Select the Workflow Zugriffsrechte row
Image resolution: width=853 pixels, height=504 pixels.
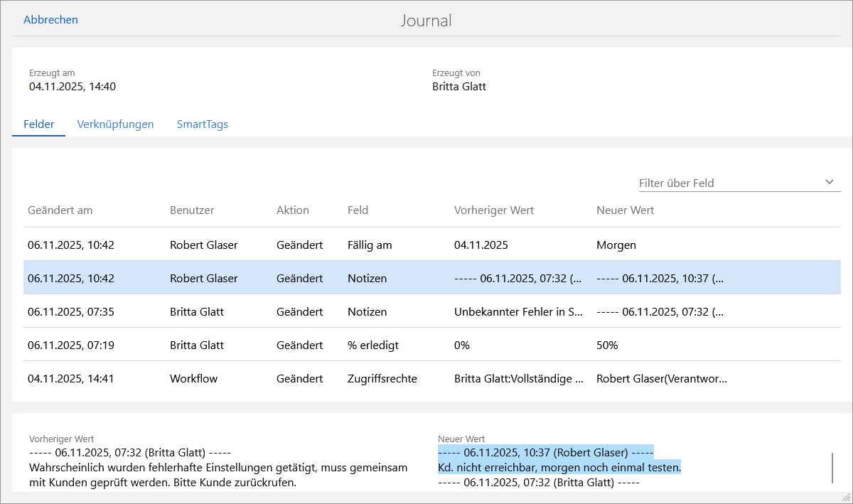click(370, 379)
